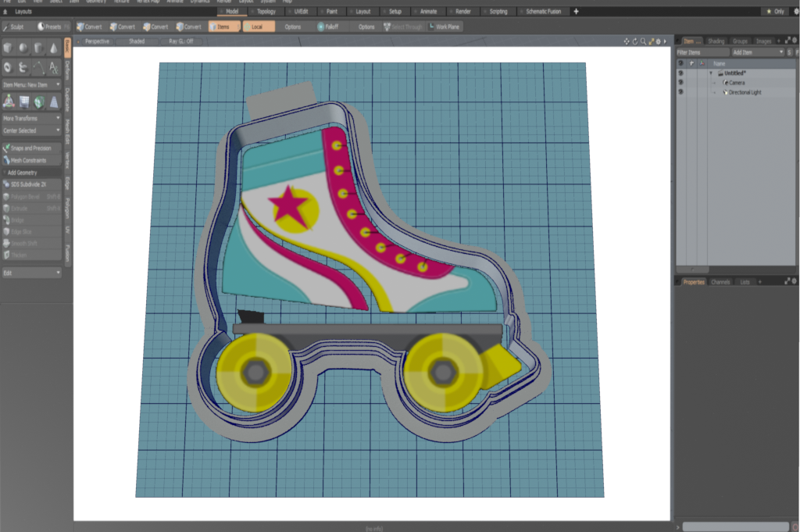
Task: Toggle visibility of the Camera item
Action: click(680, 82)
